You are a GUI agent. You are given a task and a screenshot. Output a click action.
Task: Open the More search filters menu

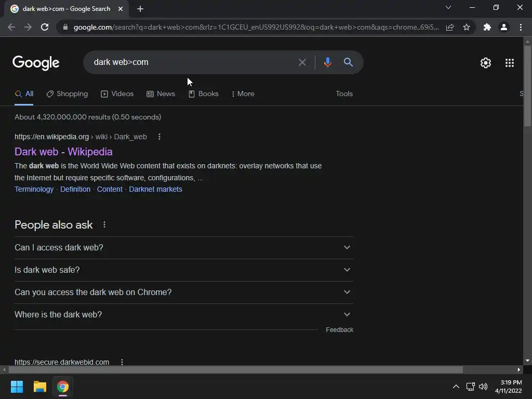[x=243, y=94]
